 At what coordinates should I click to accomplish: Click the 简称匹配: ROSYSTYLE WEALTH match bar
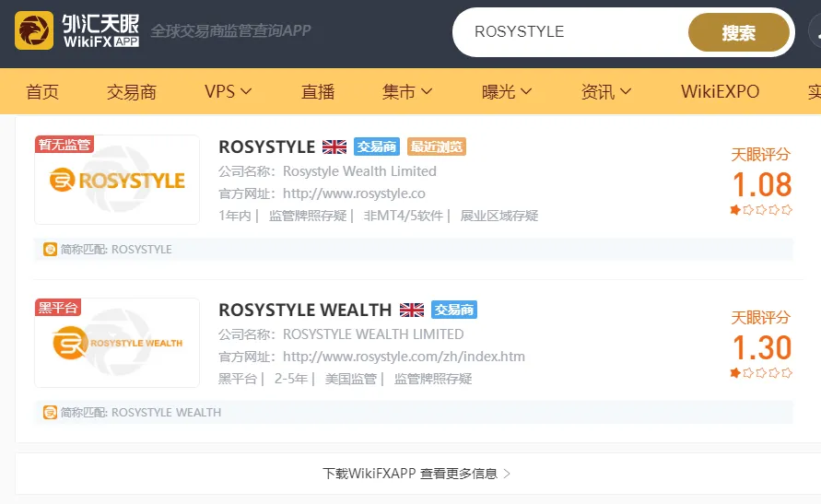click(x=414, y=413)
